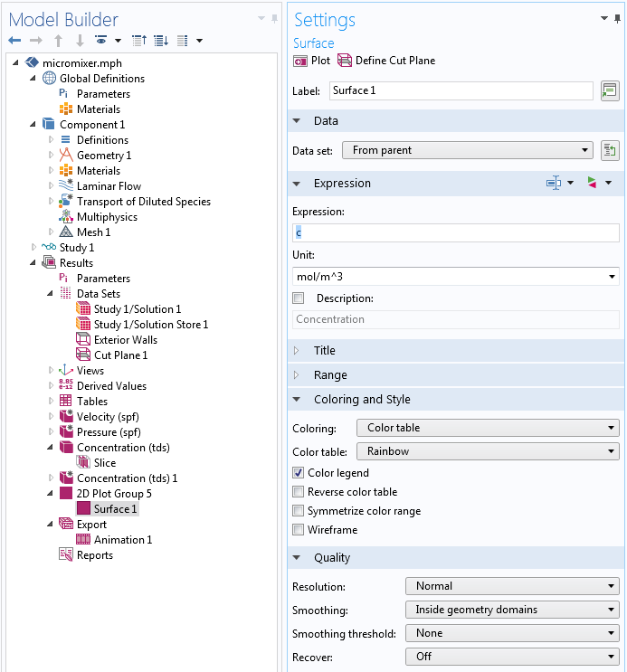Select micromixer.mph root node
This screenshot has height=672, width=627.
(82, 63)
